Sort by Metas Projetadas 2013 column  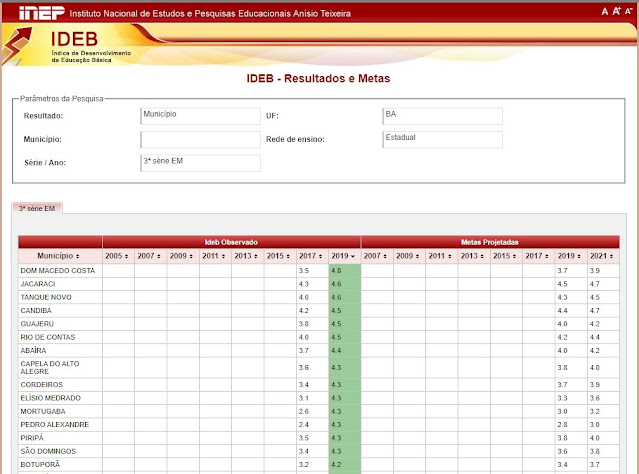coord(474,256)
